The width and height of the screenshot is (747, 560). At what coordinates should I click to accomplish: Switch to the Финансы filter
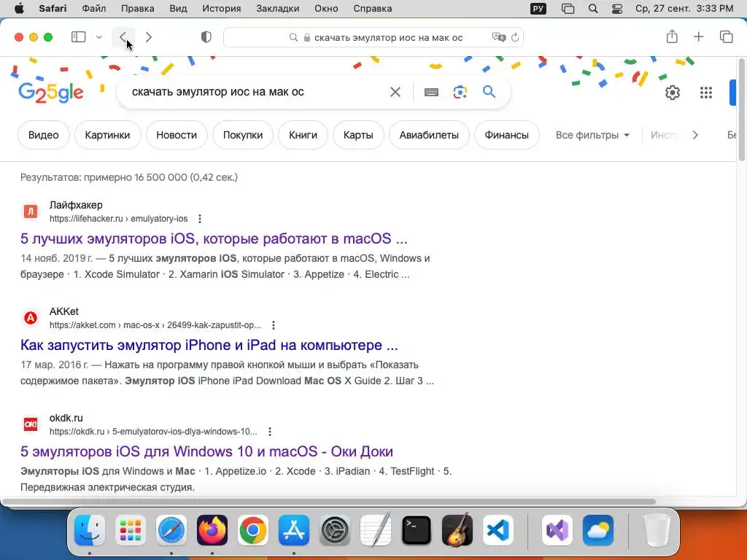[506, 135]
